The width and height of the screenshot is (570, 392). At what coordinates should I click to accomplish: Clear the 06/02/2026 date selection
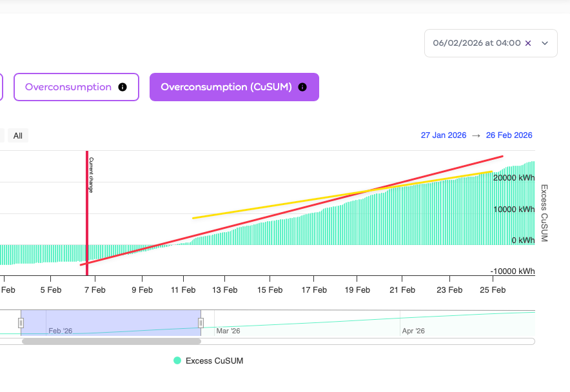point(528,43)
